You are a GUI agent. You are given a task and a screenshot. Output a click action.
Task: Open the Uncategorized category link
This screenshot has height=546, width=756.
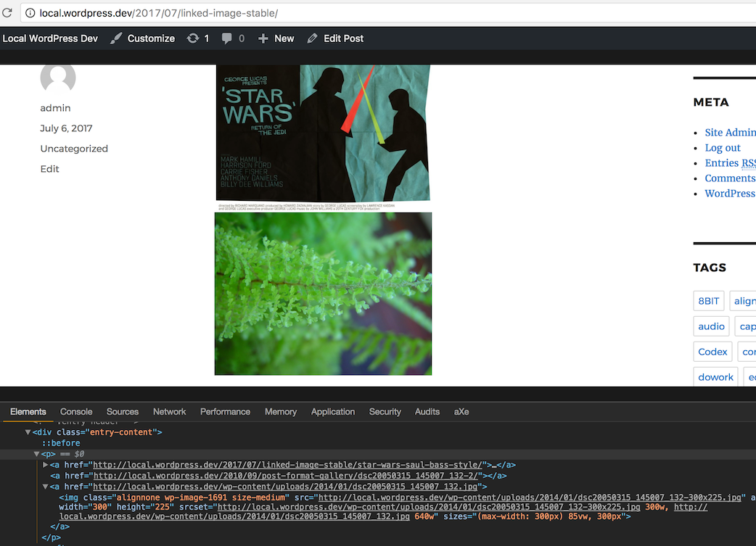point(74,149)
